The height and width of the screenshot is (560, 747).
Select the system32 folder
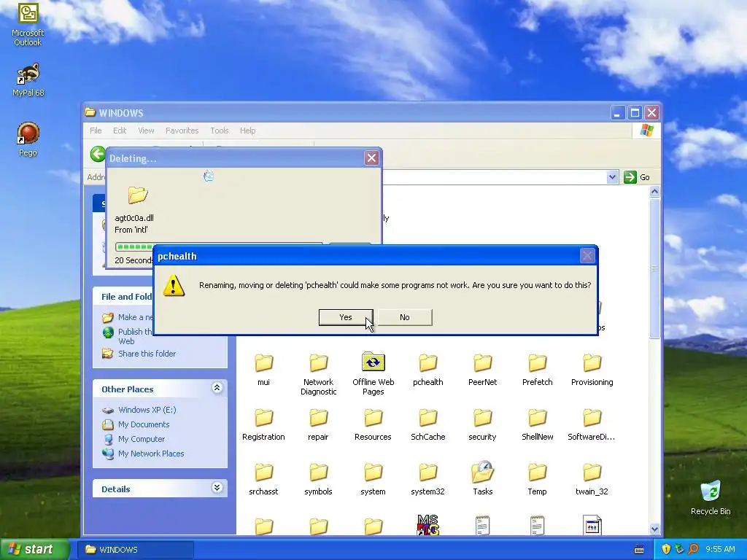427,479
